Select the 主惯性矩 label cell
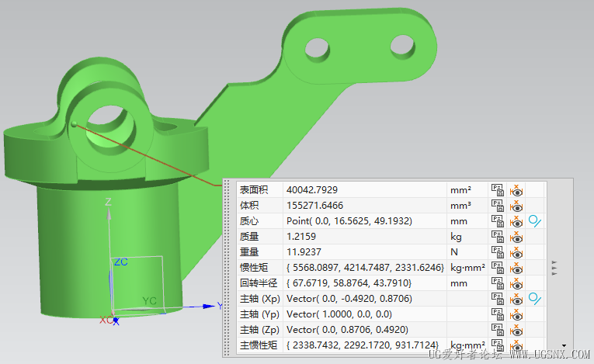 [x=260, y=345]
